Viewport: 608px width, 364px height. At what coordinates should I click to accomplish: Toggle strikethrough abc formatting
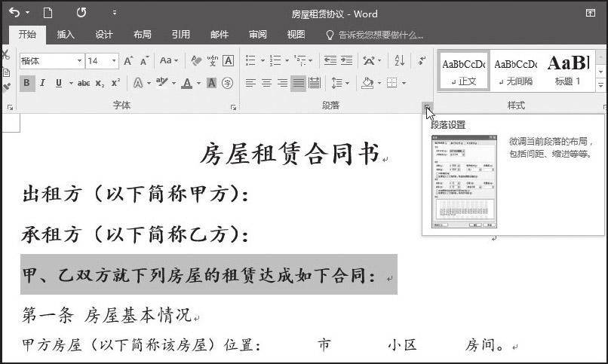pyautogui.click(x=84, y=83)
